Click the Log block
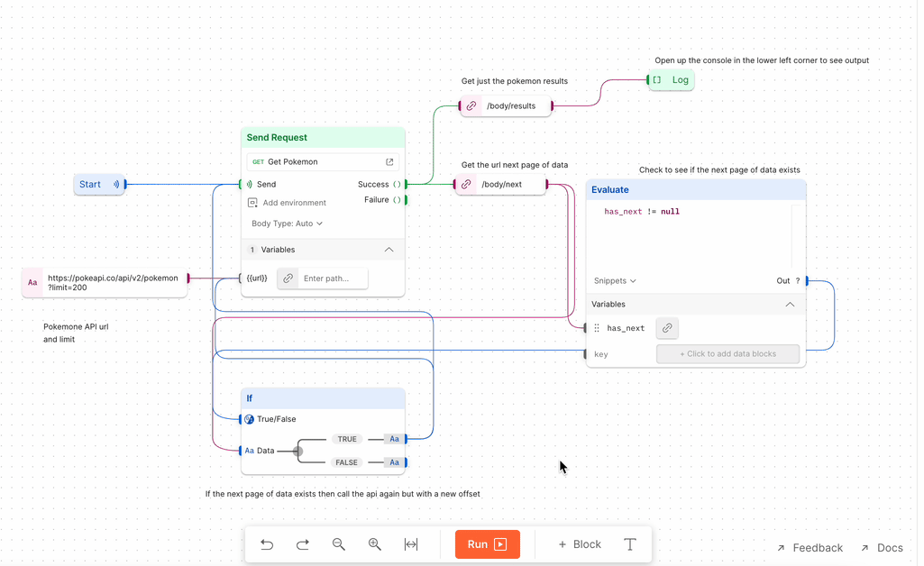This screenshot has height=566, width=924. click(671, 79)
